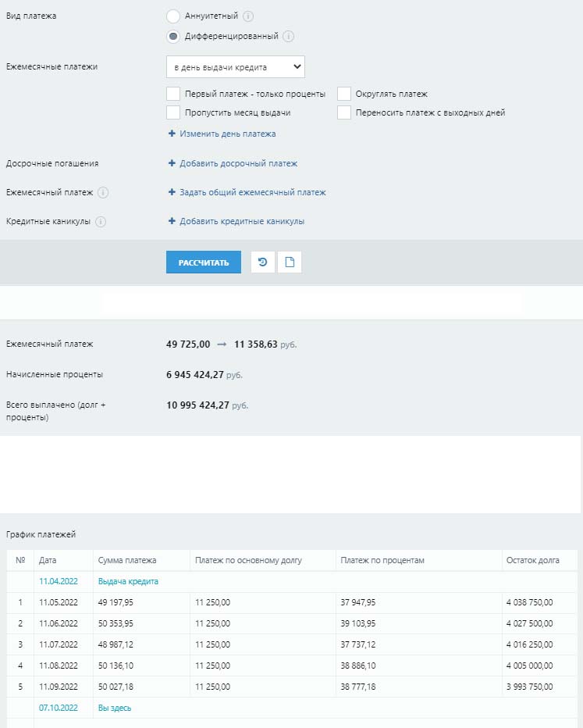Check the Пропустить месяц выдачи option
Viewport: 583px width, 728px height.
pyautogui.click(x=173, y=112)
